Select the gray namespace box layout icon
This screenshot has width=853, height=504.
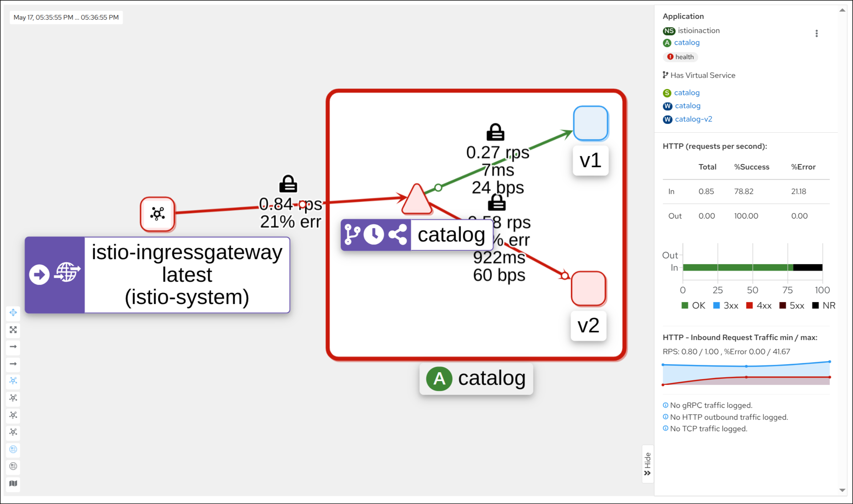[13, 466]
